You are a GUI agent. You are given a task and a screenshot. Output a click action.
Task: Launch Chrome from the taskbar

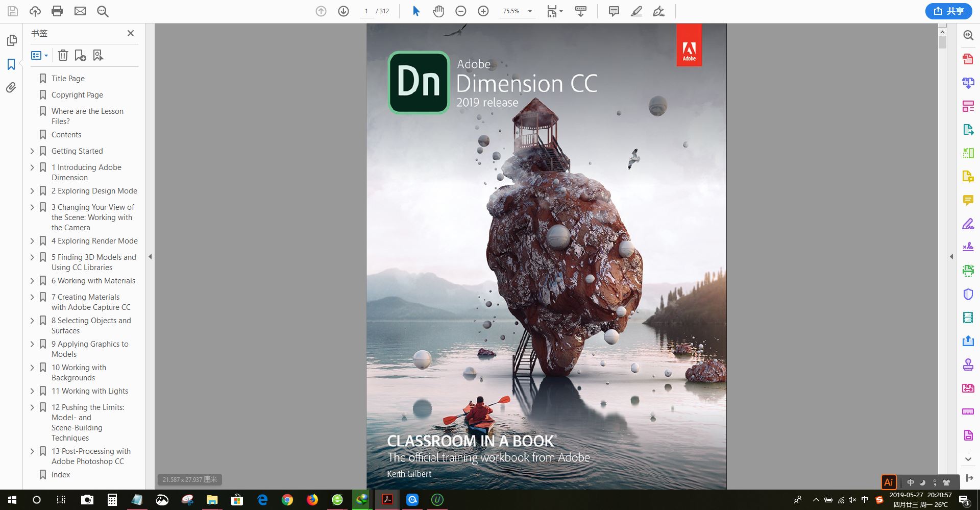coord(287,500)
